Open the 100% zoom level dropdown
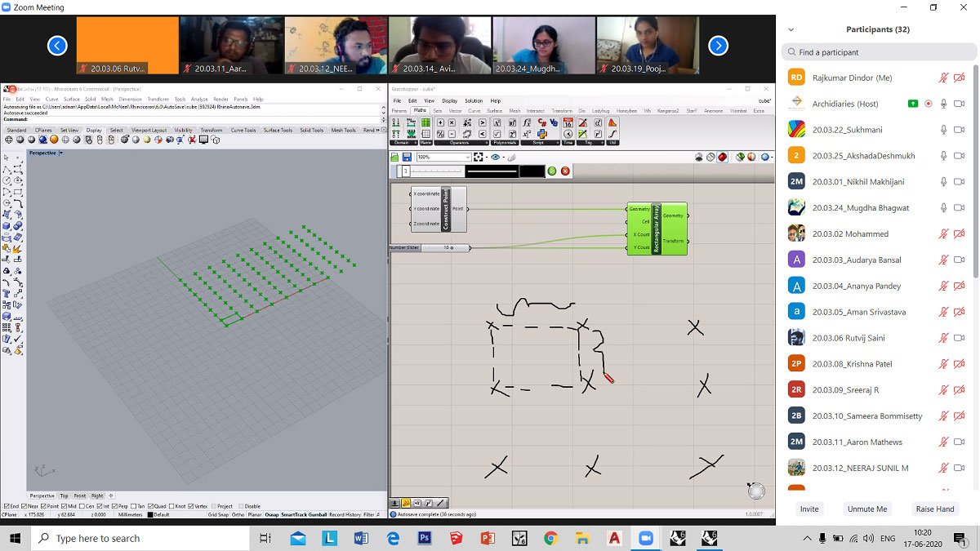This screenshot has width=980, height=551. (x=468, y=157)
